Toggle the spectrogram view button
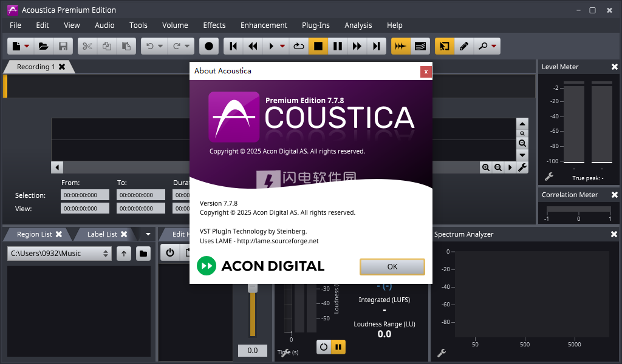Screen dimensions: 622x364 click(420, 46)
